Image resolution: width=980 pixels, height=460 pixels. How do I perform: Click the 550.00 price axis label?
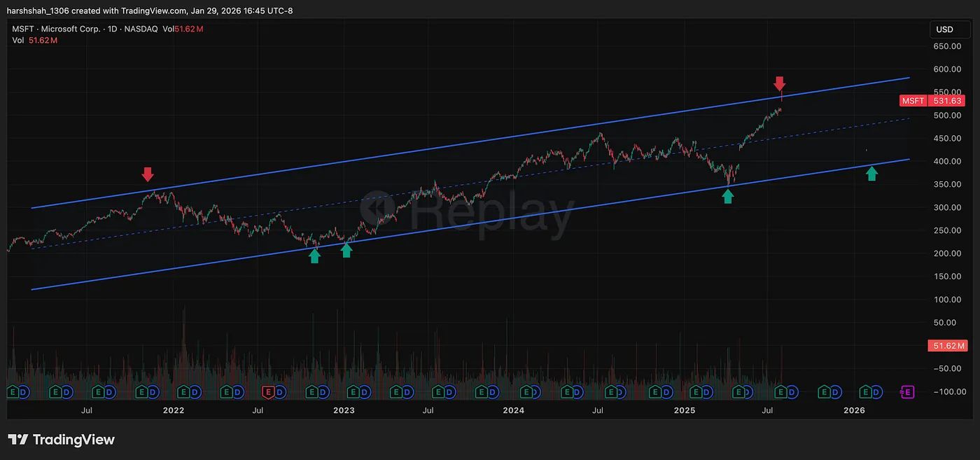pos(946,92)
